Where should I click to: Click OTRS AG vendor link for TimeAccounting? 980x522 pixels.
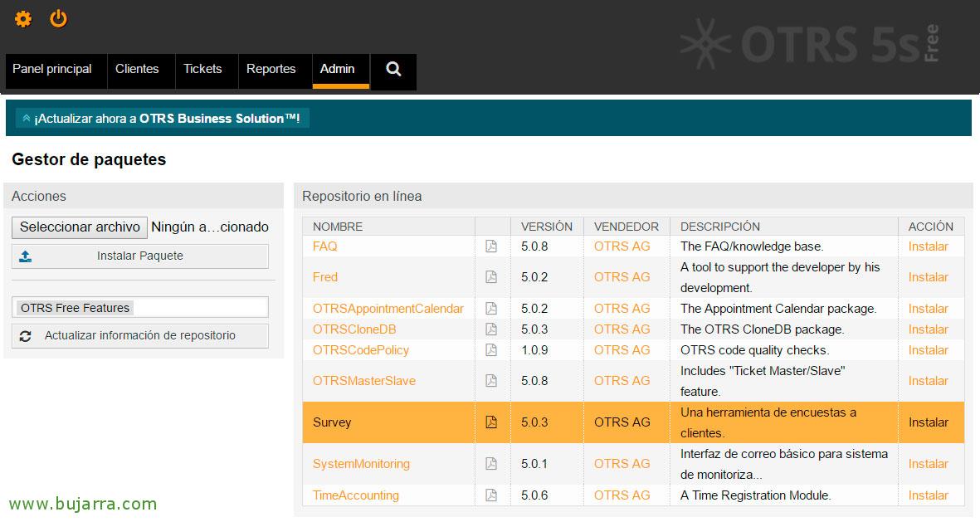click(622, 495)
